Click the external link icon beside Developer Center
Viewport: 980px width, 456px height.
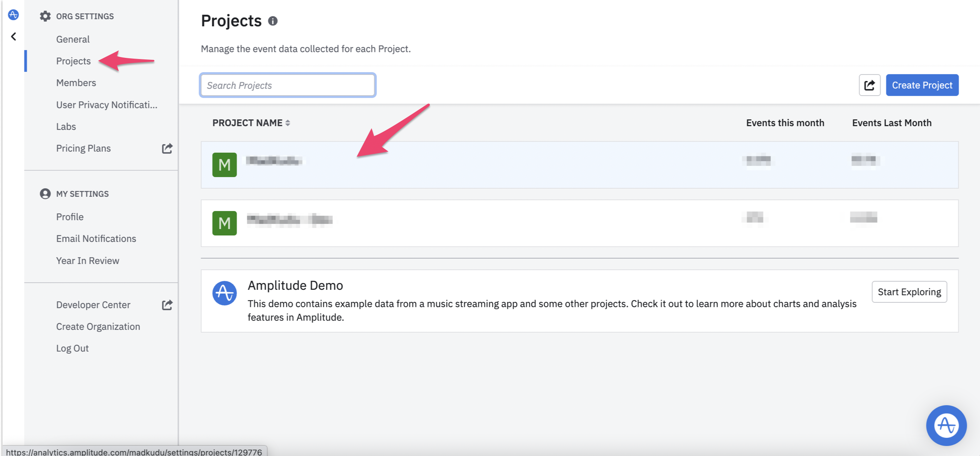click(167, 305)
